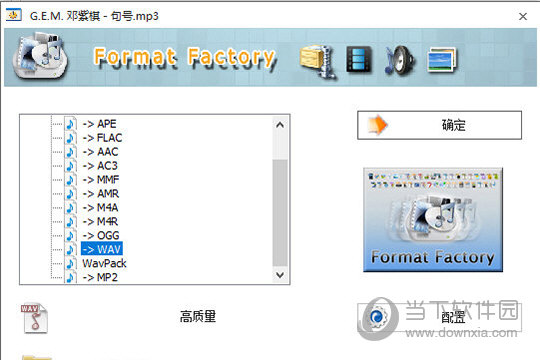
Task: Close the dialog window
Action: pyautogui.click(x=523, y=16)
